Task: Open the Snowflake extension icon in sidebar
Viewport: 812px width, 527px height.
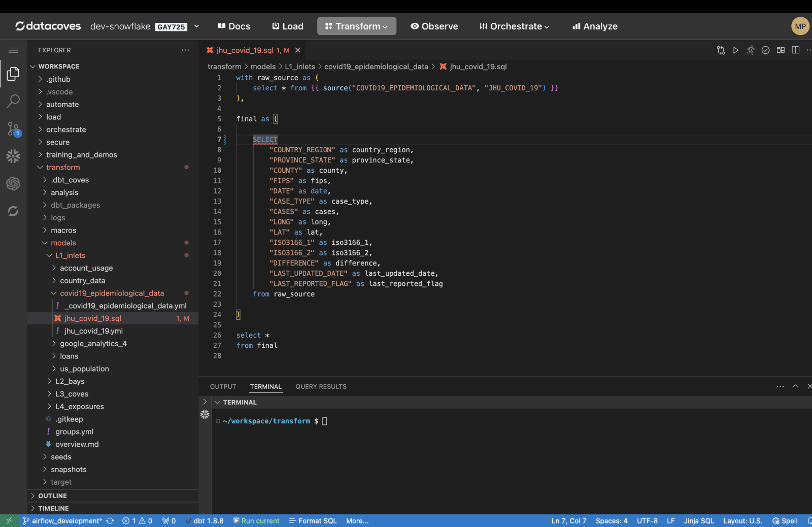Action: point(13,156)
